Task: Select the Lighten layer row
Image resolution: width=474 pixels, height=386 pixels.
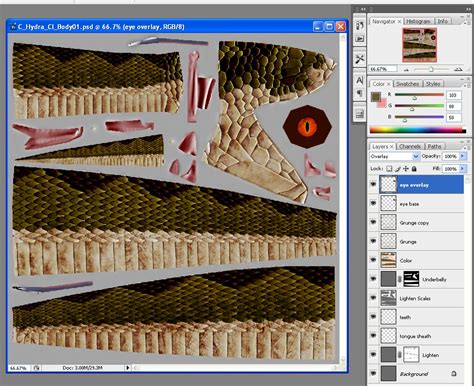Action: point(416,355)
